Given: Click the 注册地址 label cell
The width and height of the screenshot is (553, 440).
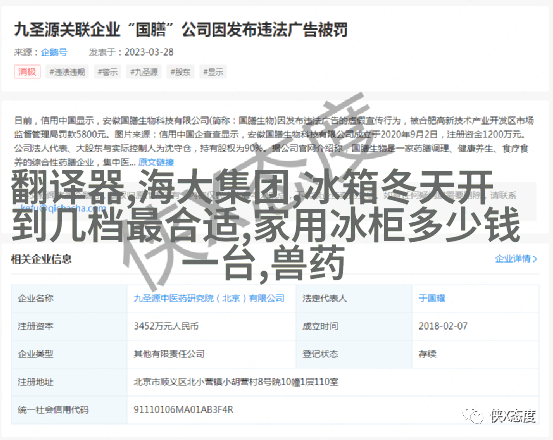Looking at the screenshot, I should click(x=69, y=382).
